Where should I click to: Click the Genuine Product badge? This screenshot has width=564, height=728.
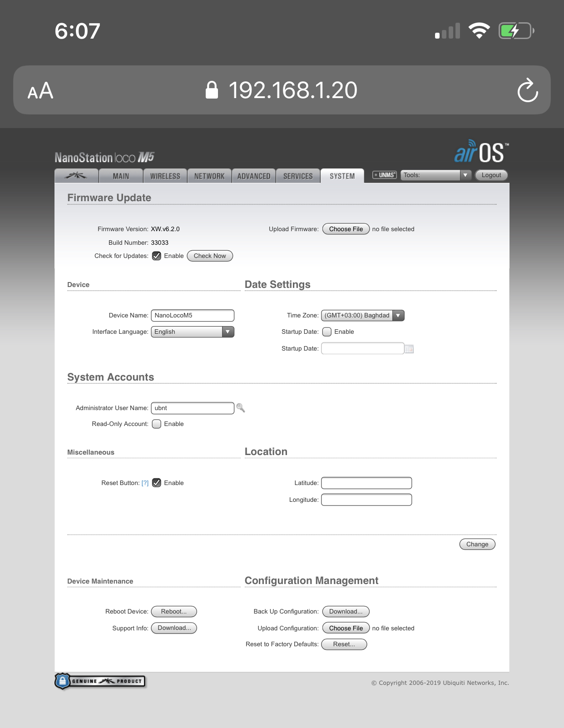click(x=100, y=681)
